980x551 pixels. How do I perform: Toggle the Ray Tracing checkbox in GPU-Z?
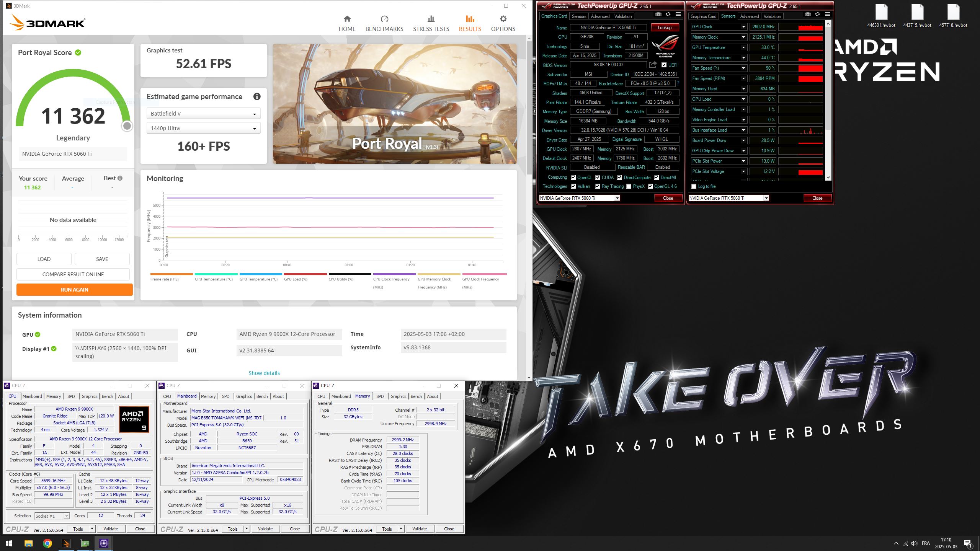point(597,186)
